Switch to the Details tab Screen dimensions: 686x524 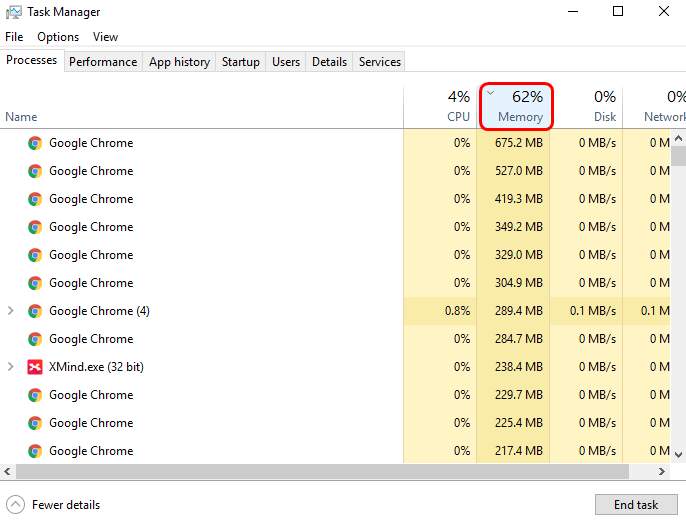click(x=329, y=62)
